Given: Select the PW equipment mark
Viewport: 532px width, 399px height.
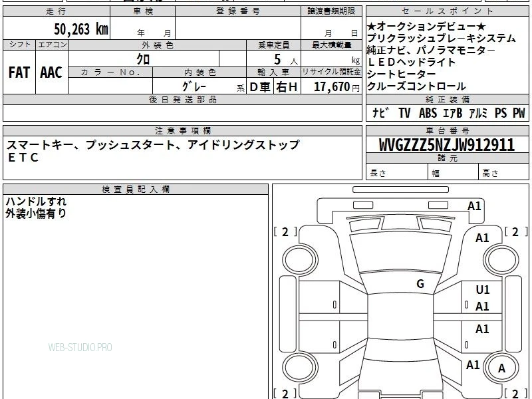Looking at the screenshot, I should 519,112.
